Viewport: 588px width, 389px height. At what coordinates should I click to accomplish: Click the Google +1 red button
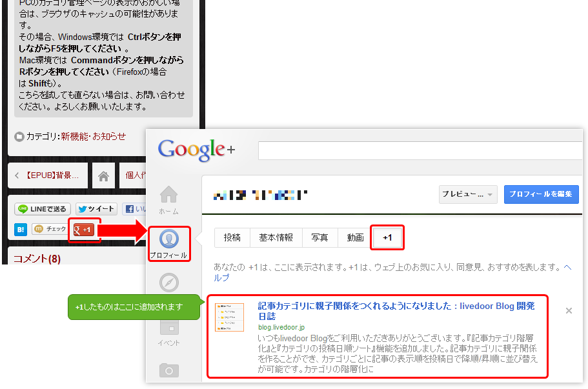tap(84, 230)
